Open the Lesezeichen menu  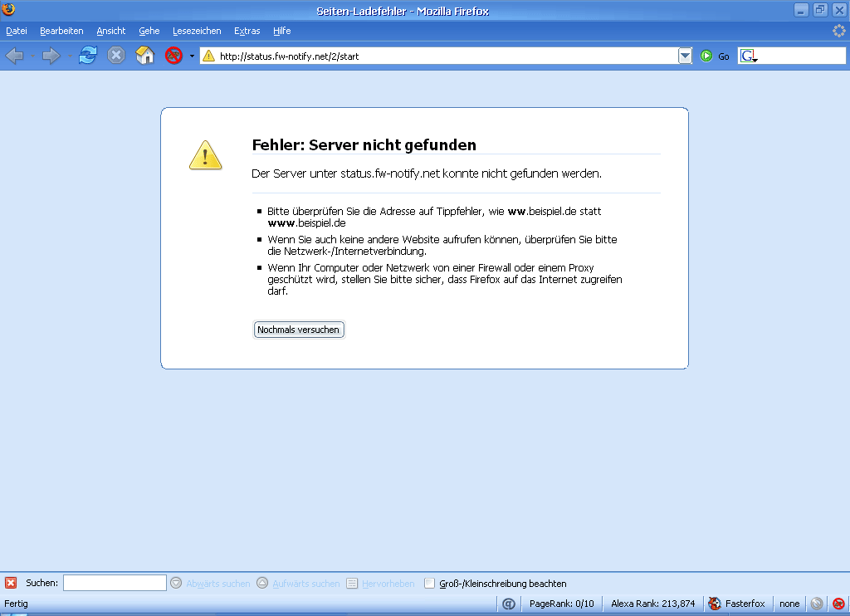[197, 31]
